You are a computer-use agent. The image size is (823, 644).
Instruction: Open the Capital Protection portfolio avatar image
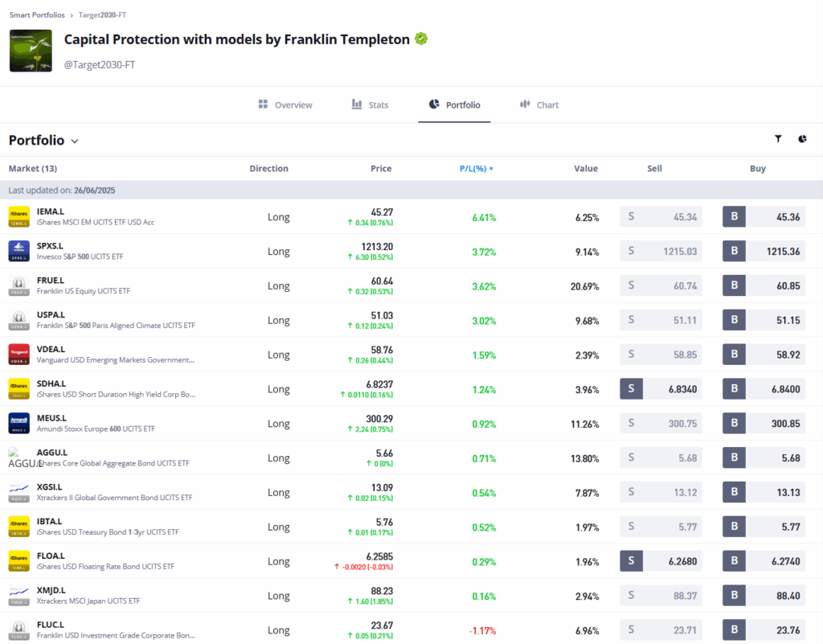tap(31, 51)
